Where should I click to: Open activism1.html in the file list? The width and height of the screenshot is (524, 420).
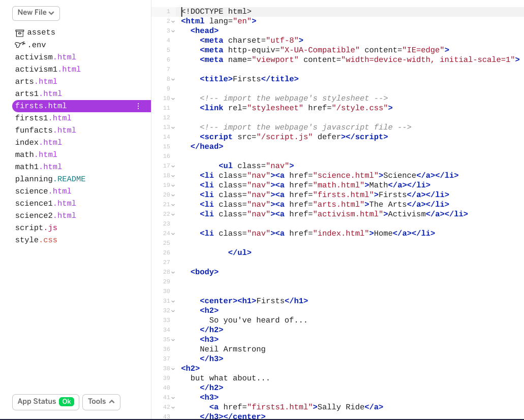point(48,69)
